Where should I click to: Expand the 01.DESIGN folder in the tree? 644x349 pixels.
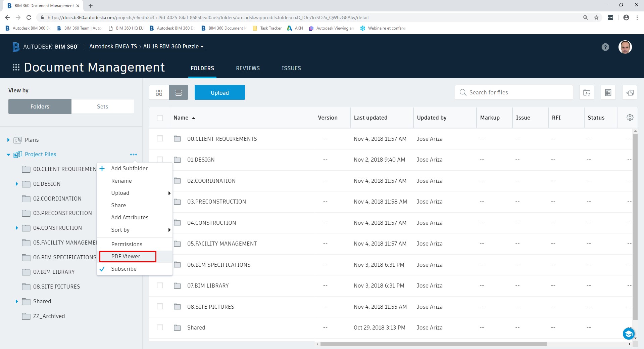pyautogui.click(x=17, y=184)
